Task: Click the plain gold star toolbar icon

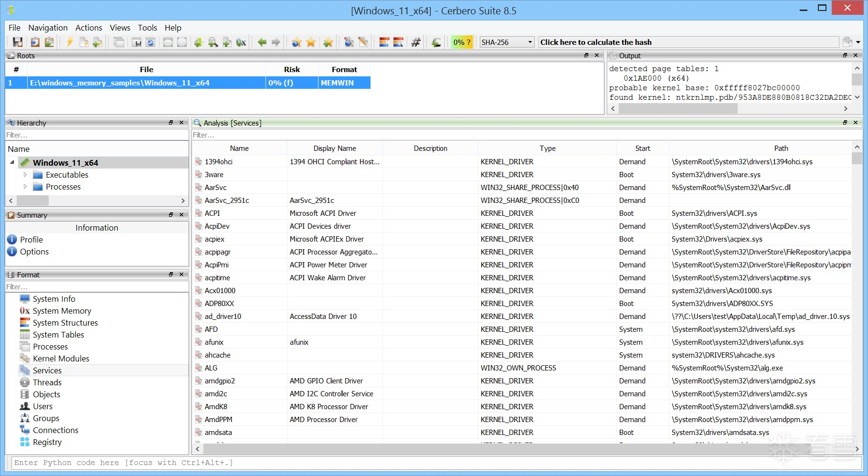Action: click(x=311, y=42)
